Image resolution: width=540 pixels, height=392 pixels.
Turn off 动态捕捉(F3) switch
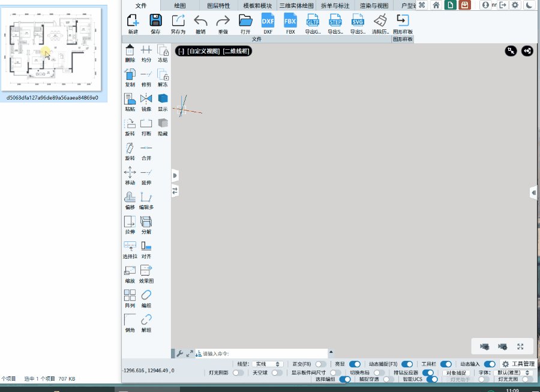(x=407, y=364)
